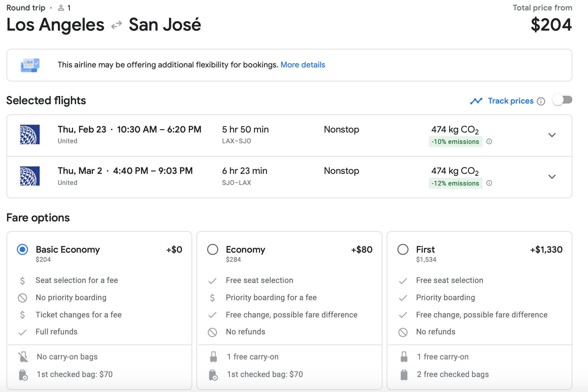Click the round-trip arrows between city names
The height and width of the screenshot is (392, 588).
[x=116, y=25]
